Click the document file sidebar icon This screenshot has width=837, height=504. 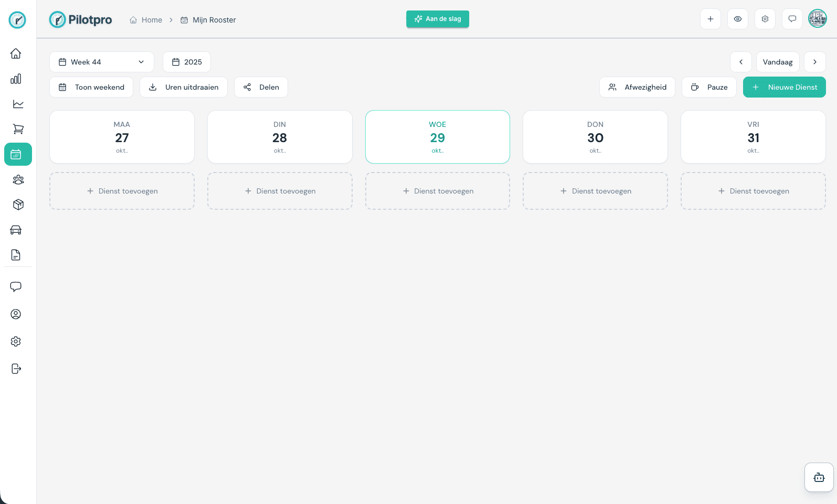pos(16,255)
